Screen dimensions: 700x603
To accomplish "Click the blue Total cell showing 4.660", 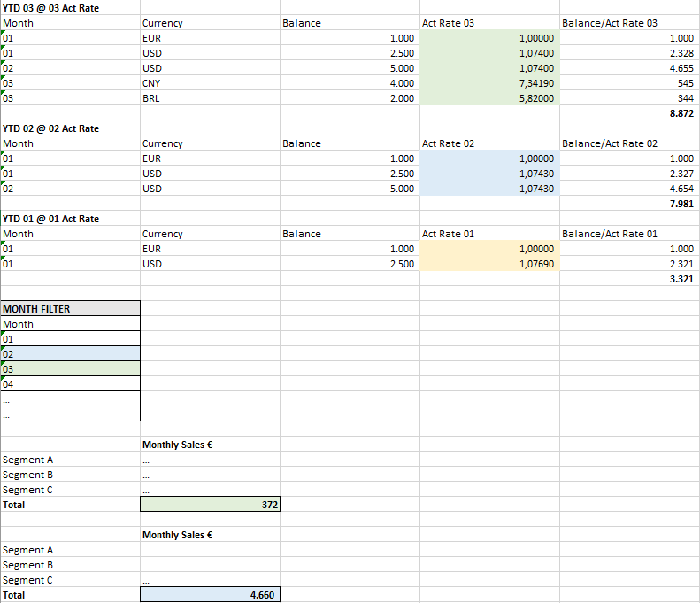I will [211, 595].
